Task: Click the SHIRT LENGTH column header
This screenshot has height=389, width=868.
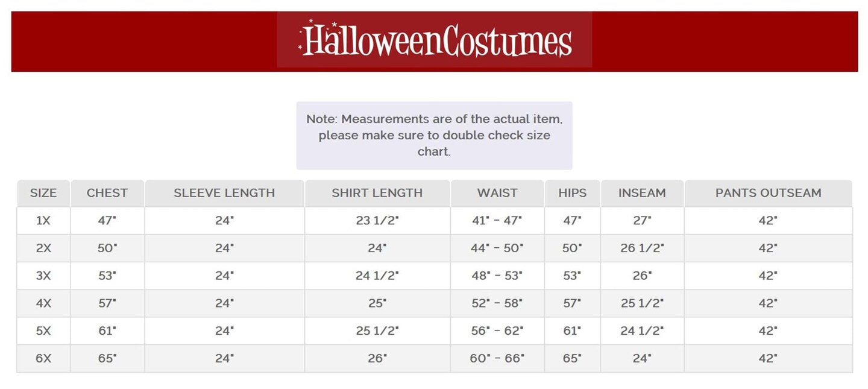Action: (377, 193)
